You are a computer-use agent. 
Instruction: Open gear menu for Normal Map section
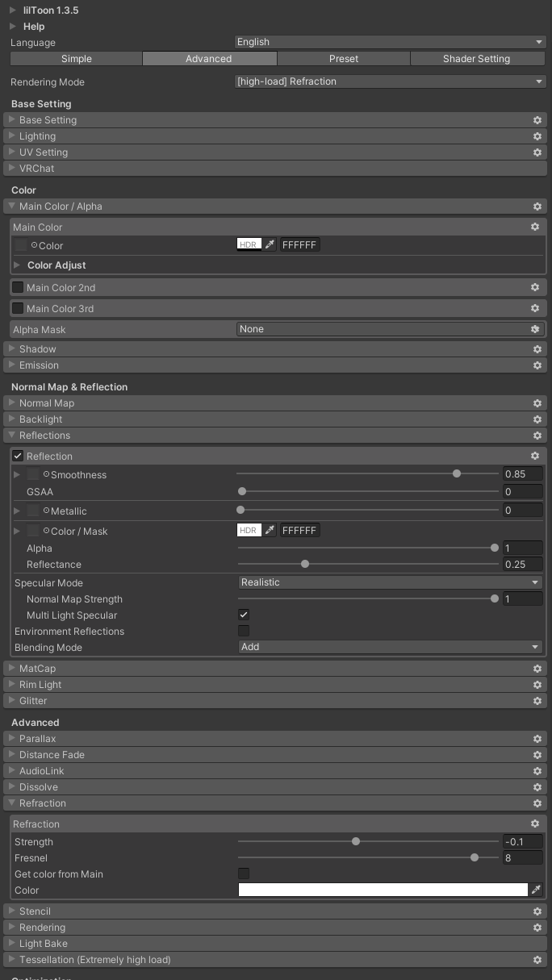click(x=537, y=403)
